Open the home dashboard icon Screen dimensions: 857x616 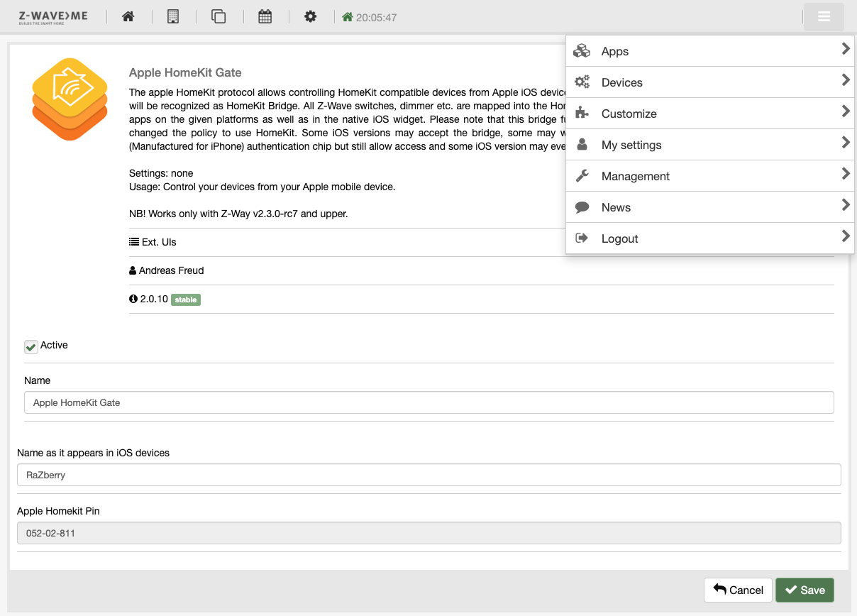tap(128, 16)
